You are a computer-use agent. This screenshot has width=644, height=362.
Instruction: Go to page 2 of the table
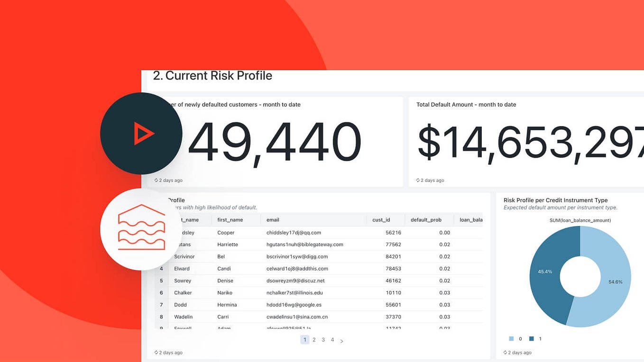pyautogui.click(x=314, y=340)
